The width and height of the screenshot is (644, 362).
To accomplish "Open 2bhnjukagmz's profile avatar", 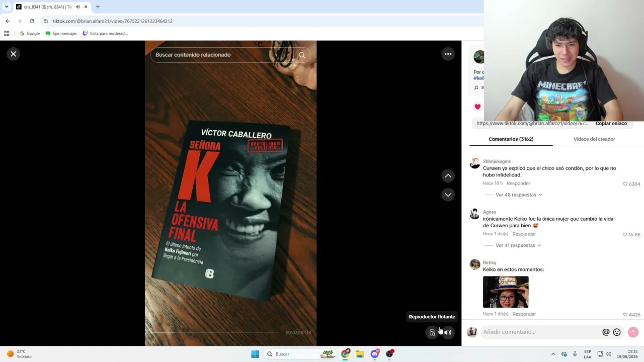I will [475, 164].
